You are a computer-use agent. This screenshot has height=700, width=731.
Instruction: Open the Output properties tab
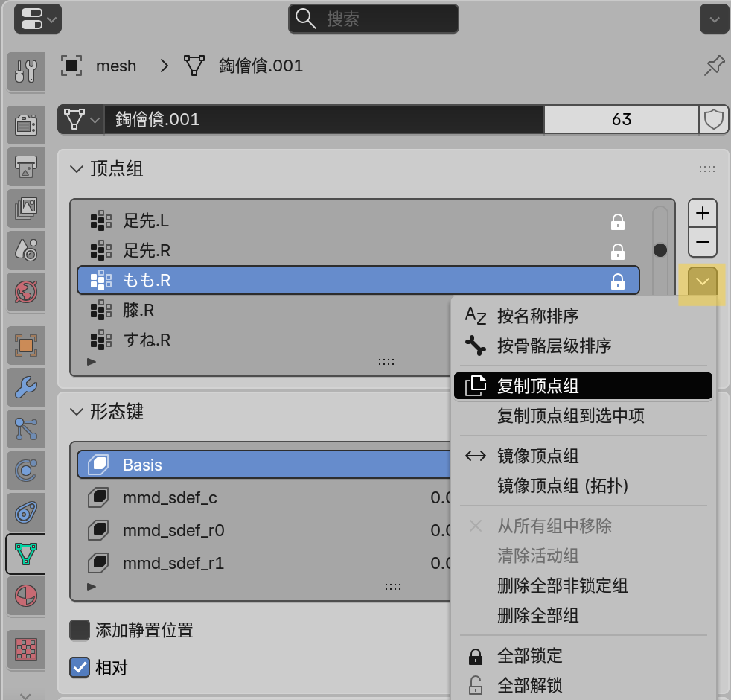click(26, 168)
